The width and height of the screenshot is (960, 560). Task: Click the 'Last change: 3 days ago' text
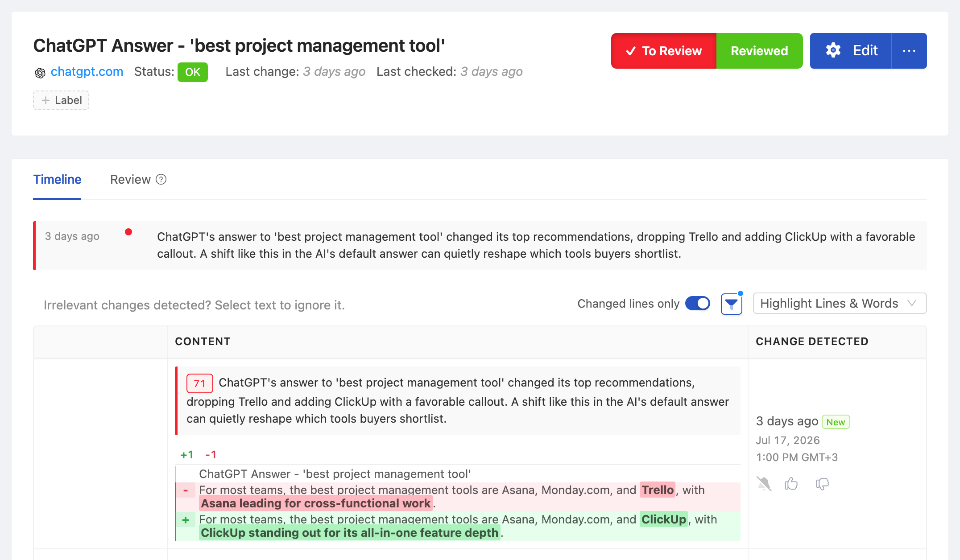pyautogui.click(x=295, y=72)
